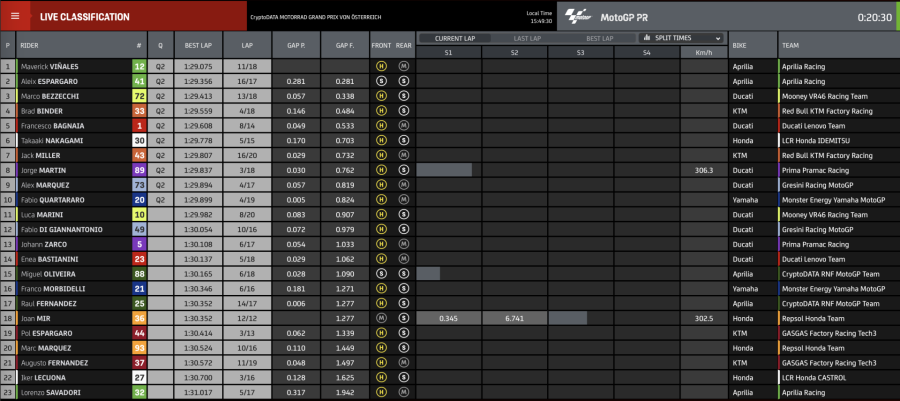The height and width of the screenshot is (401, 900).
Task: Click Joan Mir speed 302.5
Action: tap(704, 318)
